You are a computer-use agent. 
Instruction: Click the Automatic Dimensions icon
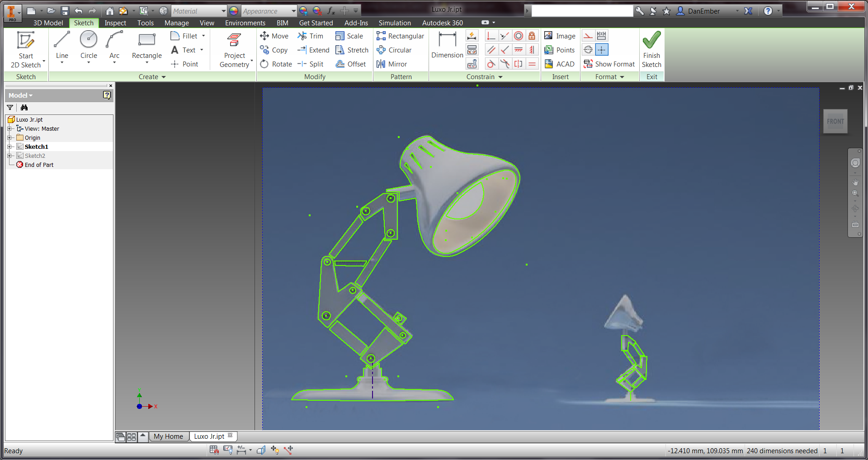(472, 36)
